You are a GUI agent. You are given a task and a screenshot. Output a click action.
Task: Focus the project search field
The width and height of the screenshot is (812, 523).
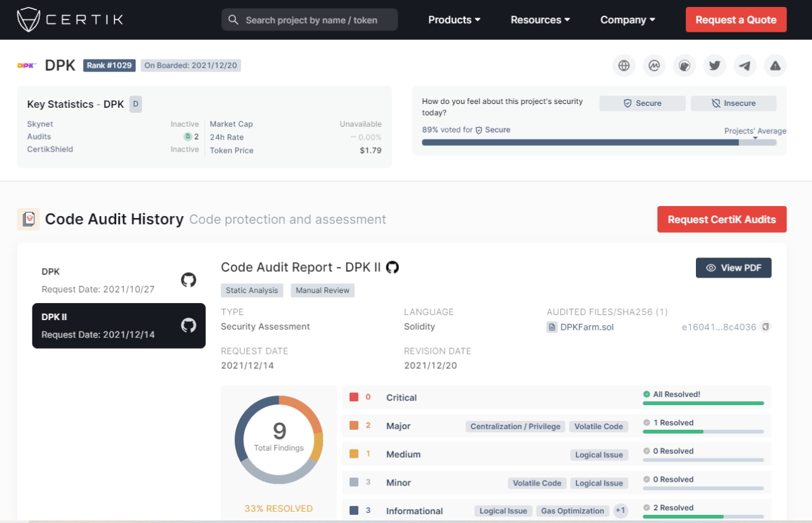pos(310,20)
